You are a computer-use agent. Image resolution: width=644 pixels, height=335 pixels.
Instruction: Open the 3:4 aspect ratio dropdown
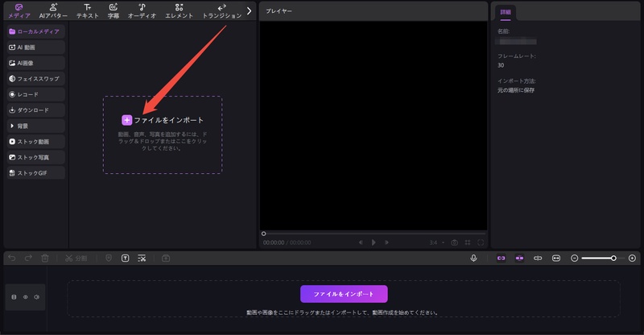pyautogui.click(x=437, y=242)
